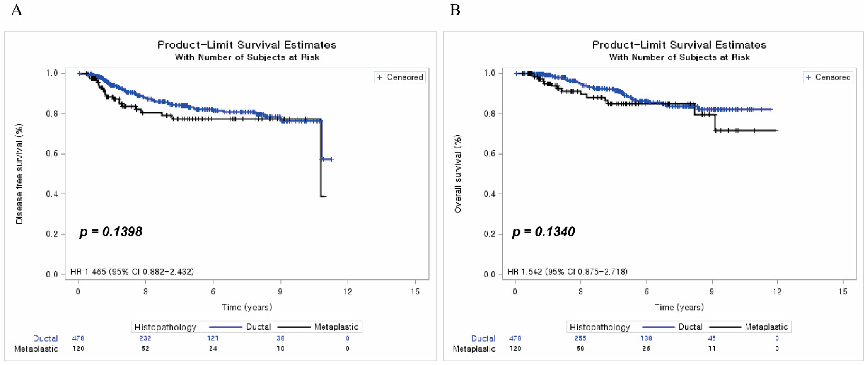
Task: Click the Overall survival axis label
Action: point(458,174)
